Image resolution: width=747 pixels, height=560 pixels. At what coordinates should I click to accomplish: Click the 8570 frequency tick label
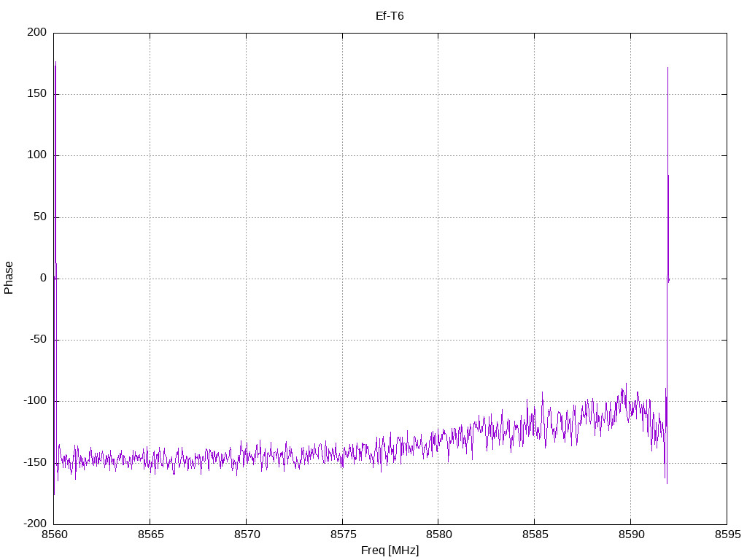tap(246, 535)
